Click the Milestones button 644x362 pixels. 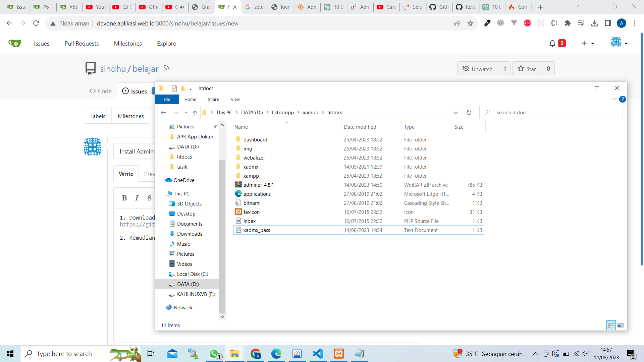(x=131, y=116)
